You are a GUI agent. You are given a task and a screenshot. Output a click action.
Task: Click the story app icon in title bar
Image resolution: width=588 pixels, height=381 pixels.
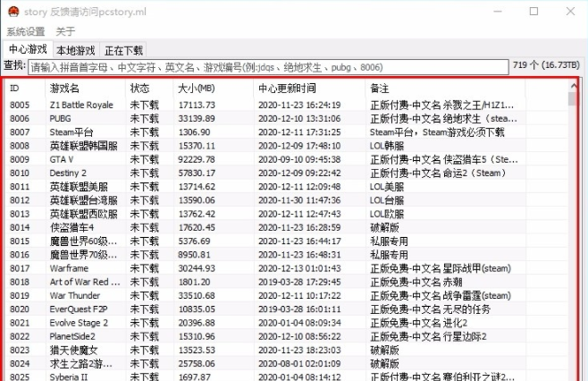click(13, 12)
